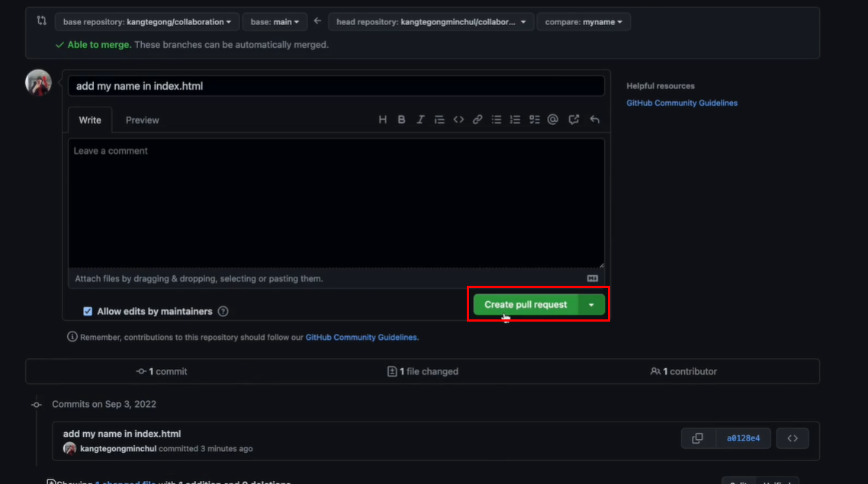868x484 pixels.
Task: Click the saved reply arrow icon
Action: (594, 120)
